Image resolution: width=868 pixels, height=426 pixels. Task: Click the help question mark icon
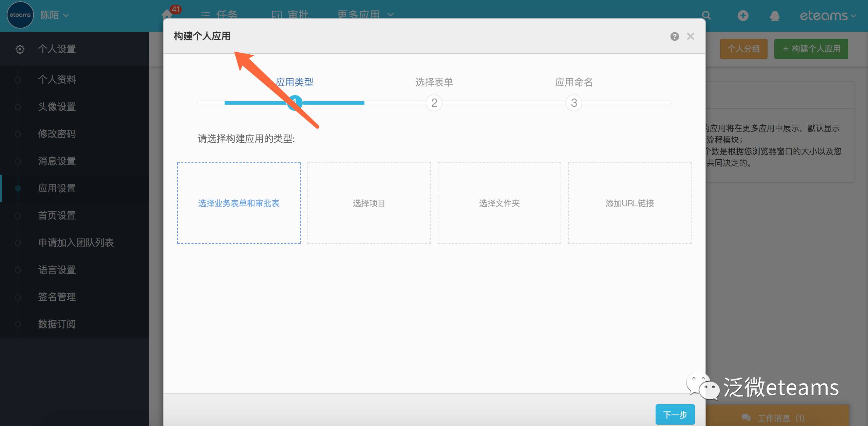tap(675, 36)
